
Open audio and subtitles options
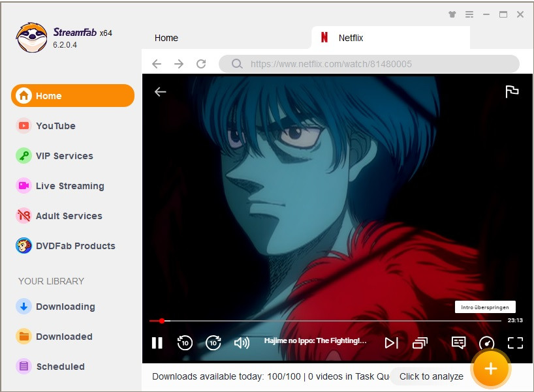tap(458, 342)
